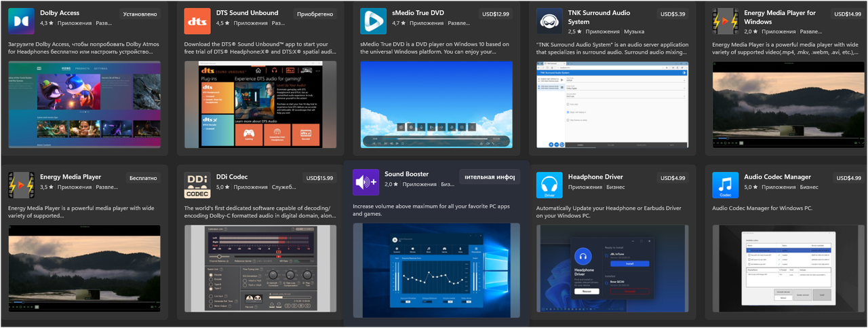
Task: Click the Energy Media Player for Windows title
Action: click(x=780, y=17)
